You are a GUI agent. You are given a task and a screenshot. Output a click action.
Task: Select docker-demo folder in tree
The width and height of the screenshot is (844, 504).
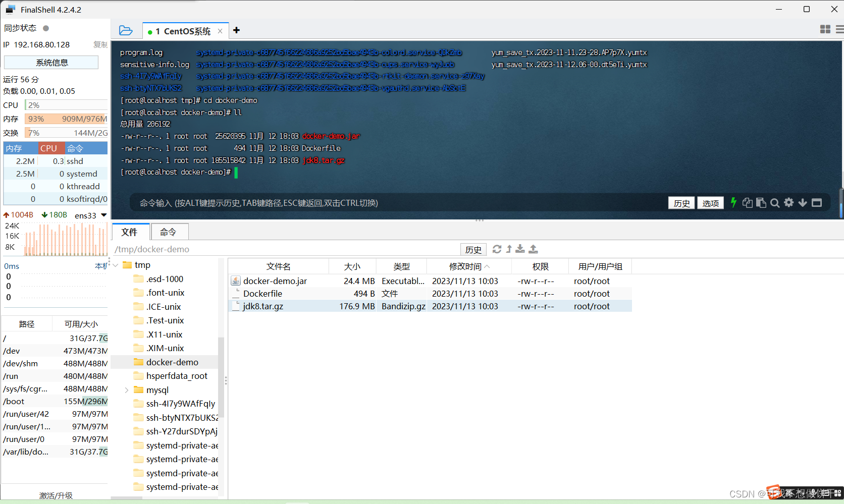pos(172,362)
